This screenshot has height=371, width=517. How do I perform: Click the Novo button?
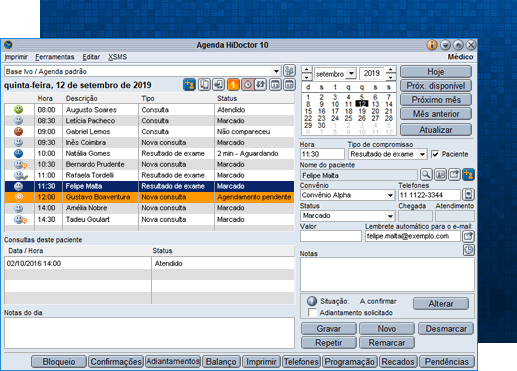tap(387, 329)
